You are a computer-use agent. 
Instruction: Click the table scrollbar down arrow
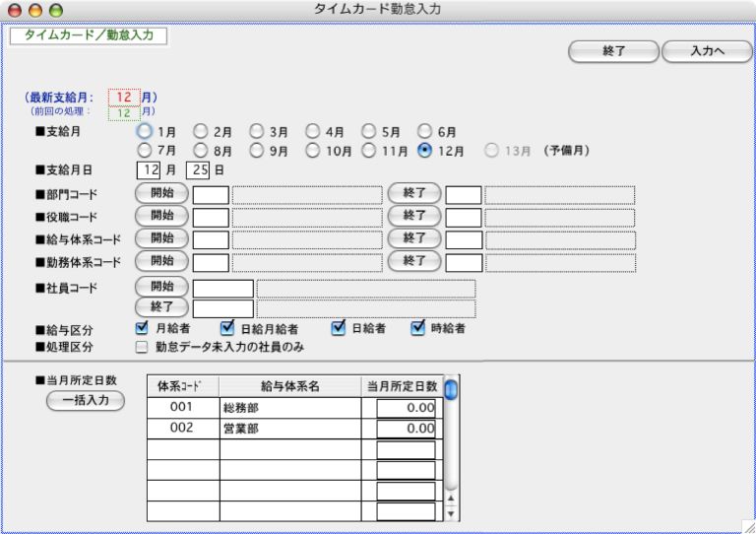452,512
